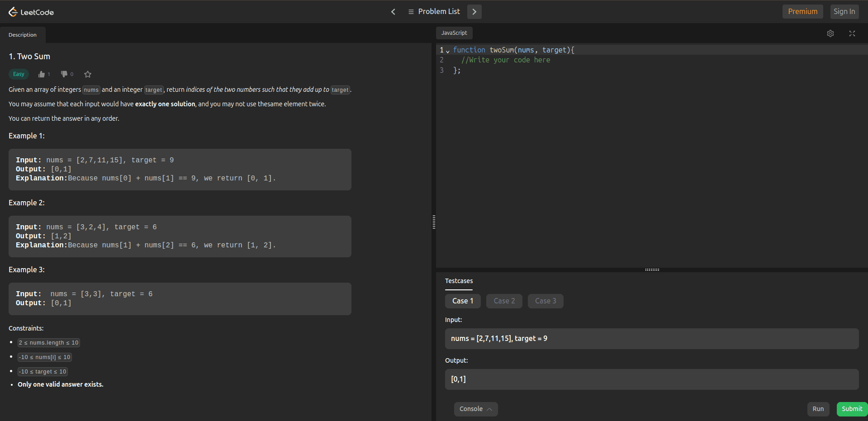Click the vertical panel divider handle

(x=434, y=222)
